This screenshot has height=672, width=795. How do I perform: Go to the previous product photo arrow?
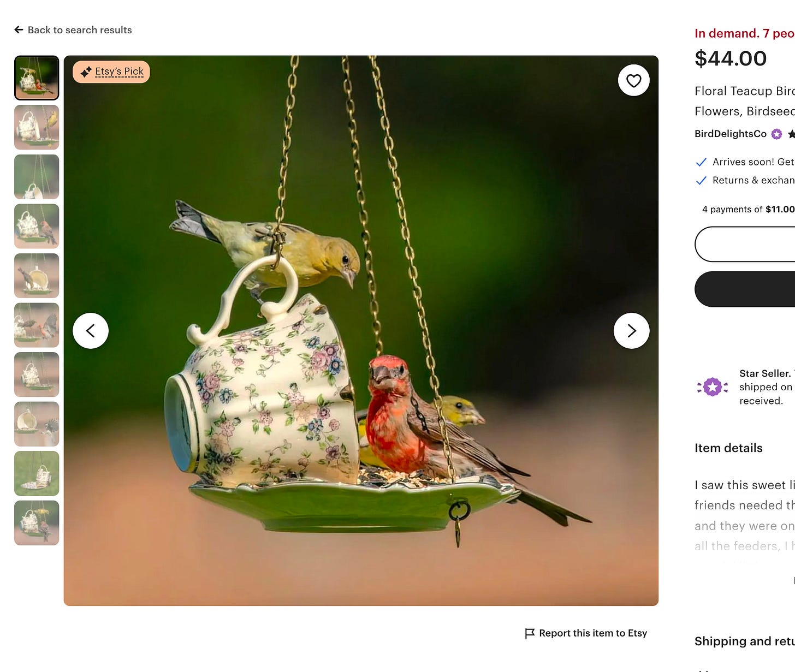click(x=91, y=331)
